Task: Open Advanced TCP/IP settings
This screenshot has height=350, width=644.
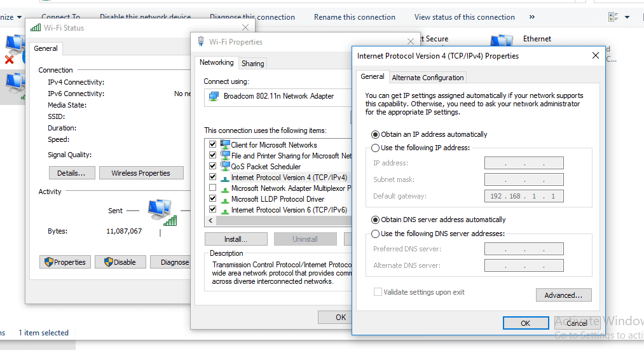Action: [563, 295]
